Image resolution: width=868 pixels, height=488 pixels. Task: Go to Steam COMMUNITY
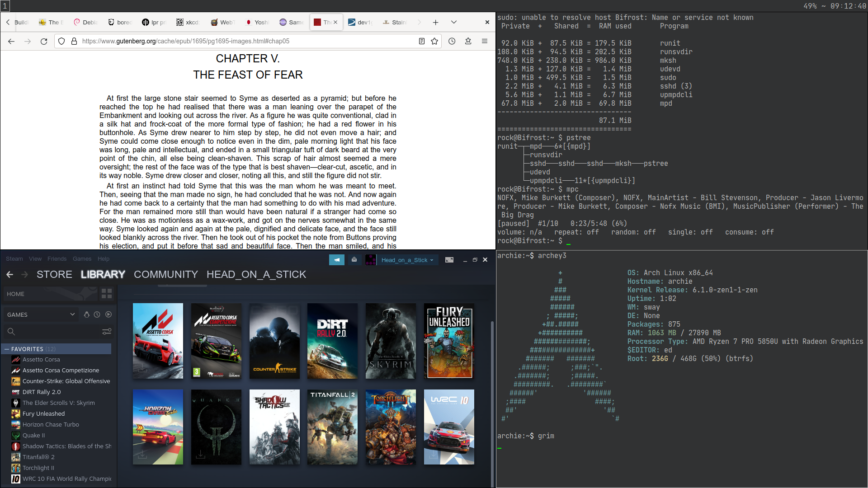166,275
